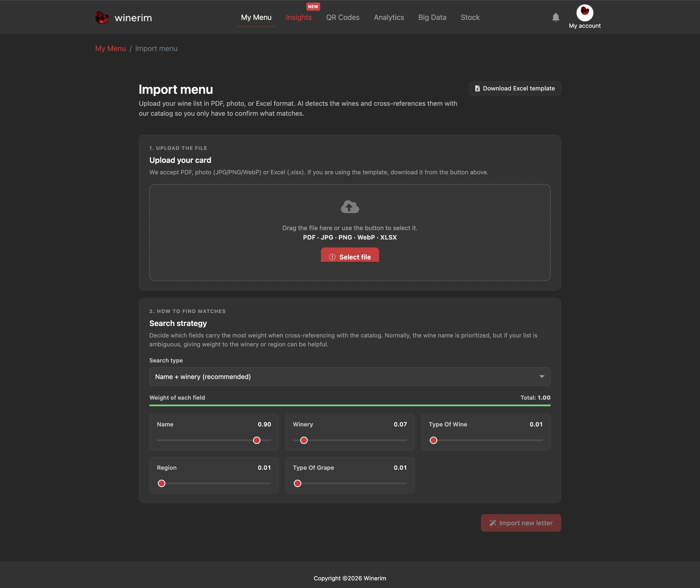Click the magic wand icon on Import button
The width and height of the screenshot is (700, 588).
[492, 523]
